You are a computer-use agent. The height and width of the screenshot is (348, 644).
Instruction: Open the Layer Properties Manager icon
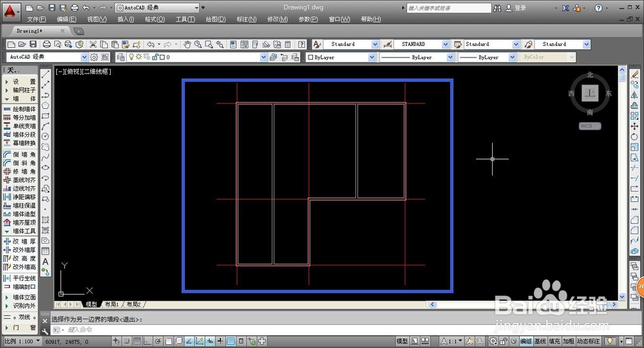click(120, 57)
